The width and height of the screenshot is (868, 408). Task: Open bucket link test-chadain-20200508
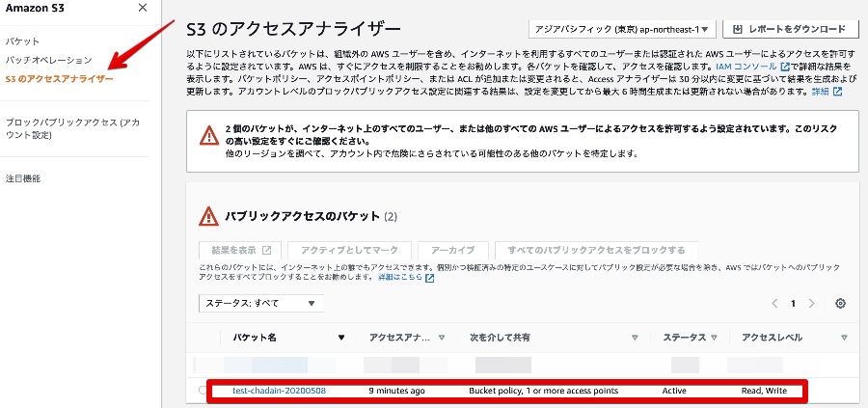[x=279, y=391]
